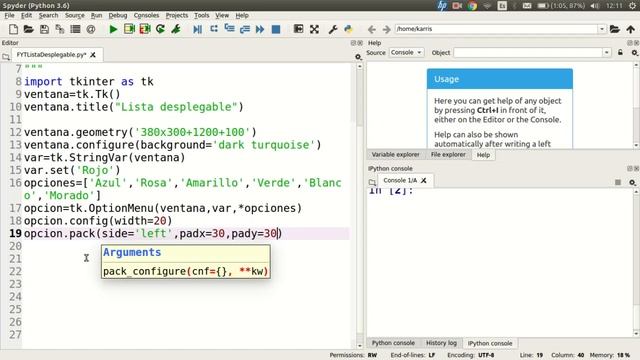The width and height of the screenshot is (640, 360).
Task: Switch to the Python console tab
Action: 393,343
